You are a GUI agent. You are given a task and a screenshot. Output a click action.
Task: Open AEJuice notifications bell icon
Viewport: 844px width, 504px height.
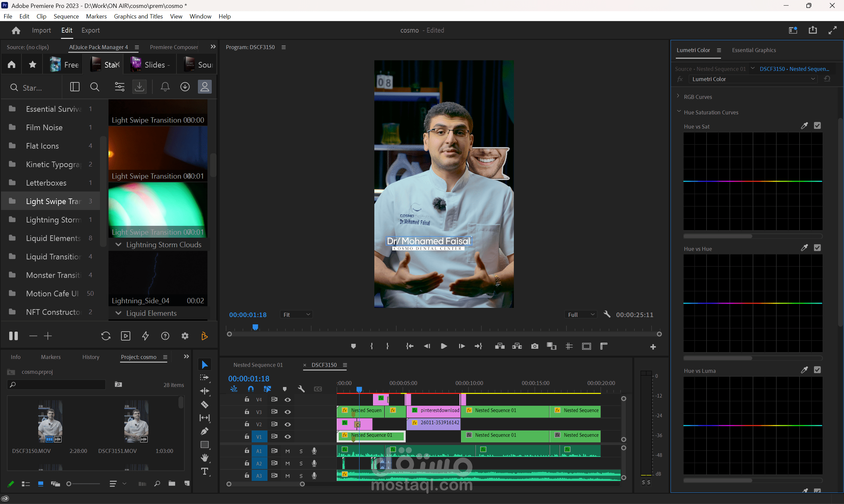(165, 87)
